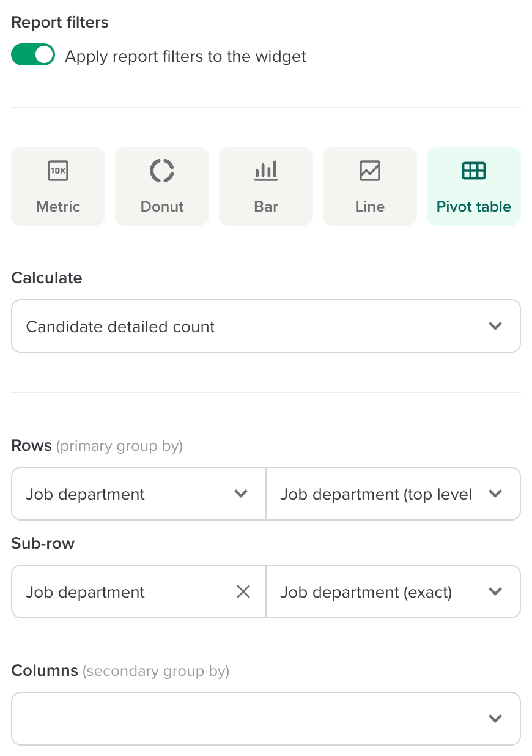Open the Calculate dropdown
The image size is (532, 756).
(266, 326)
